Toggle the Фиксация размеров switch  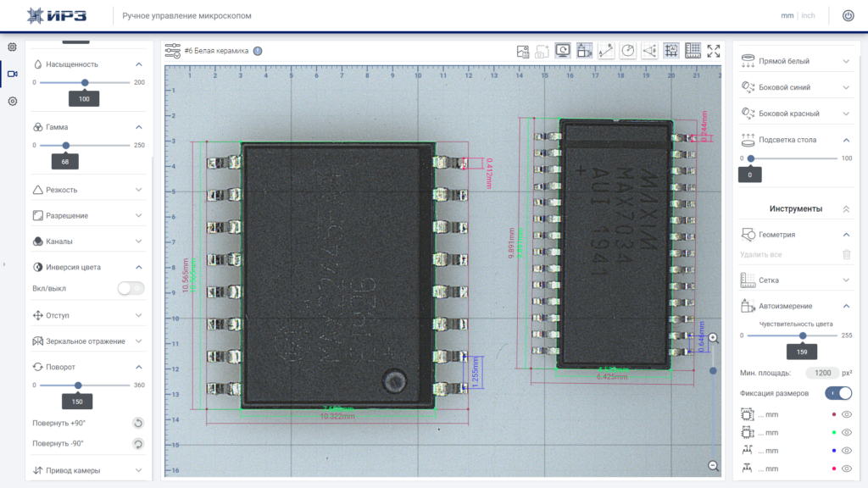pos(838,393)
